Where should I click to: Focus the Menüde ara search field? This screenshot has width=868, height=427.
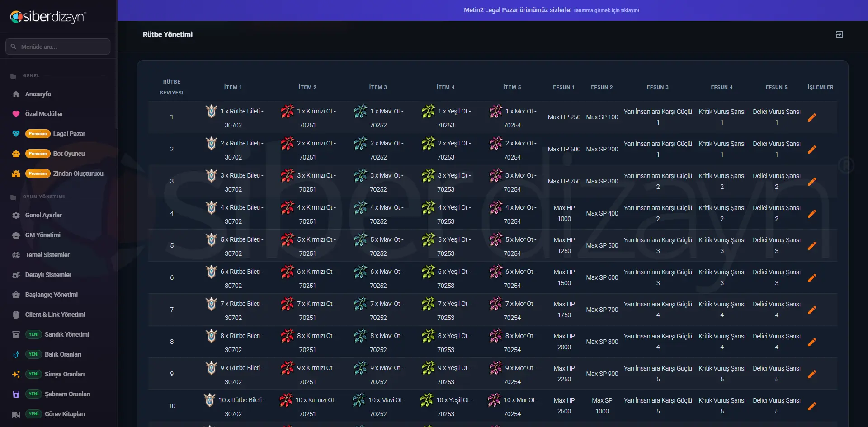coord(58,47)
